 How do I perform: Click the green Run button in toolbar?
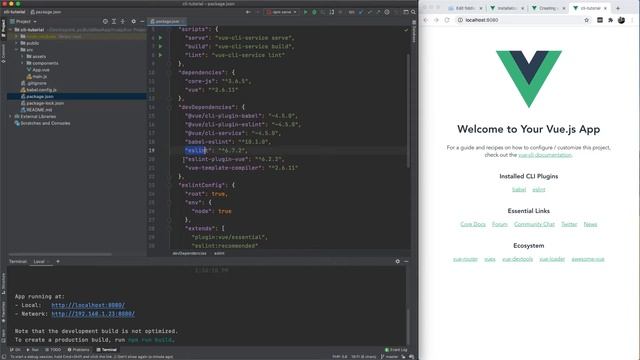point(305,12)
